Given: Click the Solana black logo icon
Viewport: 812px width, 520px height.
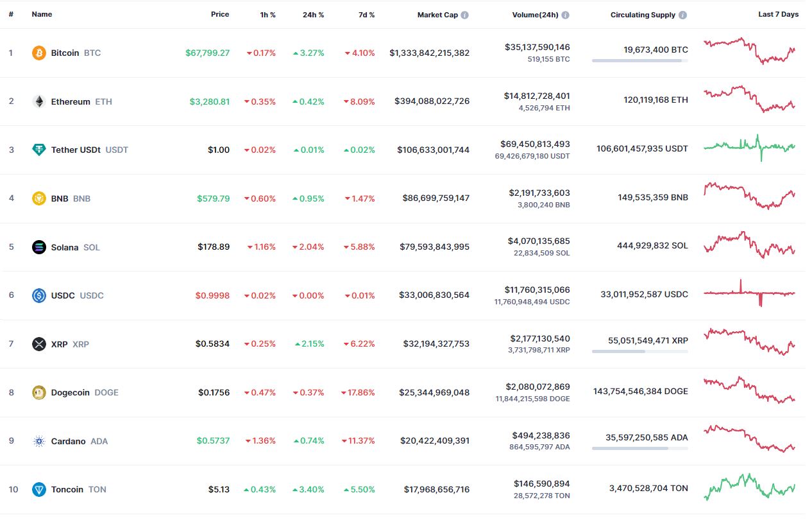Looking at the screenshot, I should [39, 247].
